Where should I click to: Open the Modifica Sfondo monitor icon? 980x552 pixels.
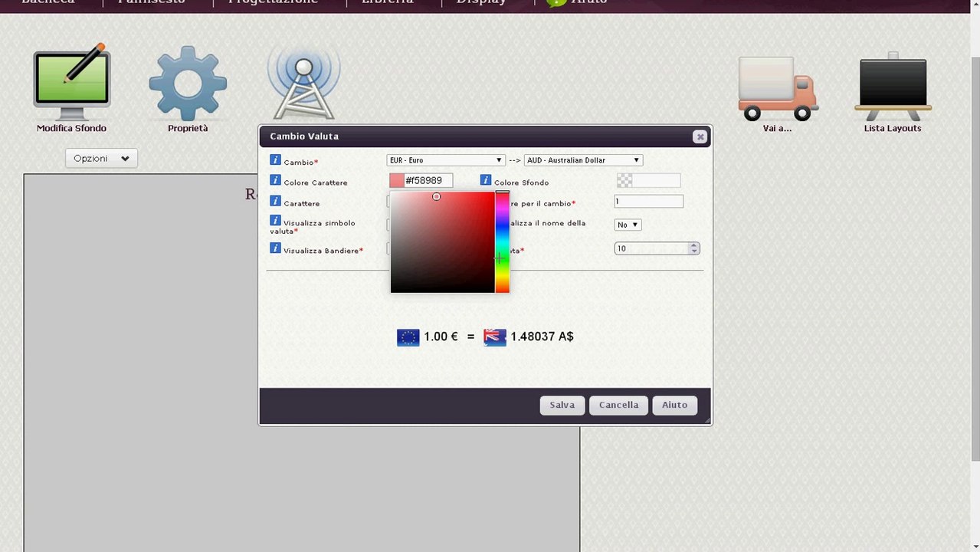click(71, 83)
